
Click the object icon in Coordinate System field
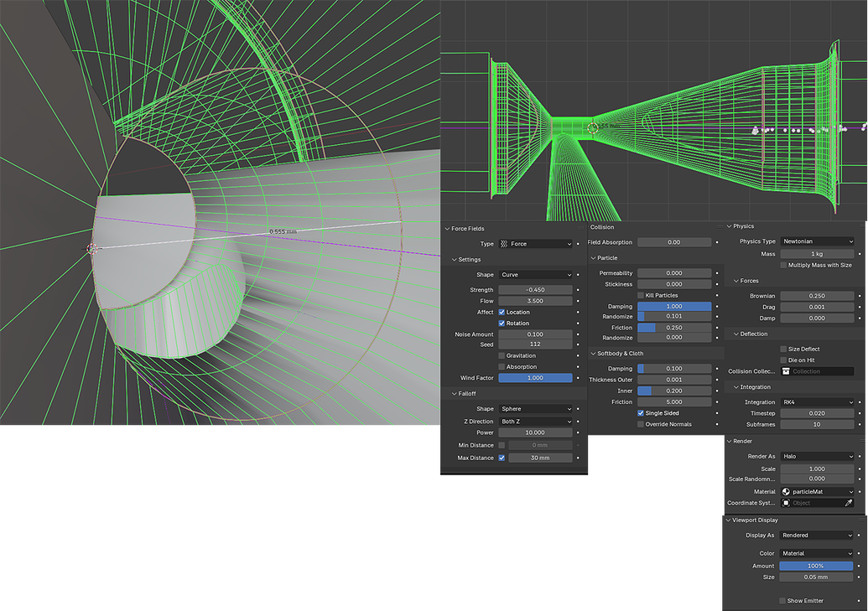coord(786,503)
